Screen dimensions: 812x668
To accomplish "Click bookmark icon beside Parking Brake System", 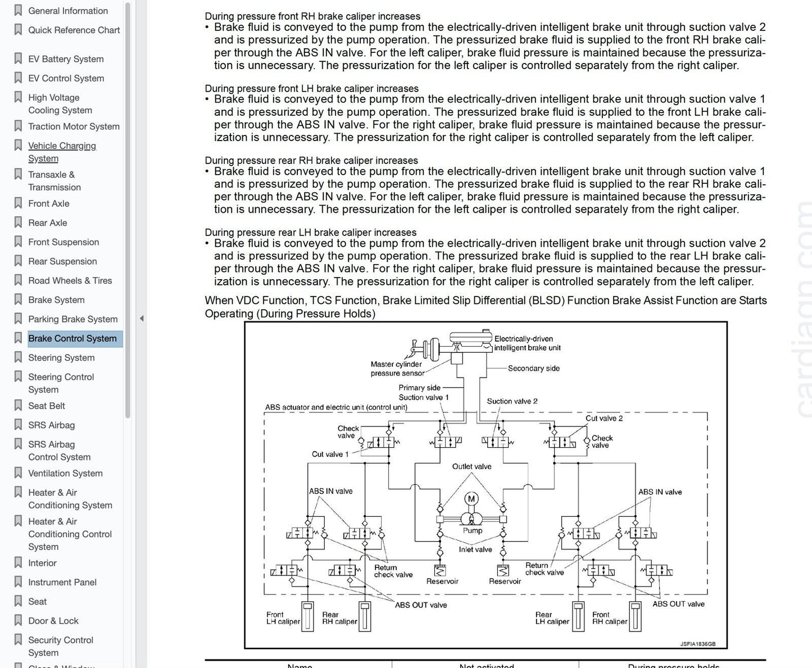I will (18, 319).
